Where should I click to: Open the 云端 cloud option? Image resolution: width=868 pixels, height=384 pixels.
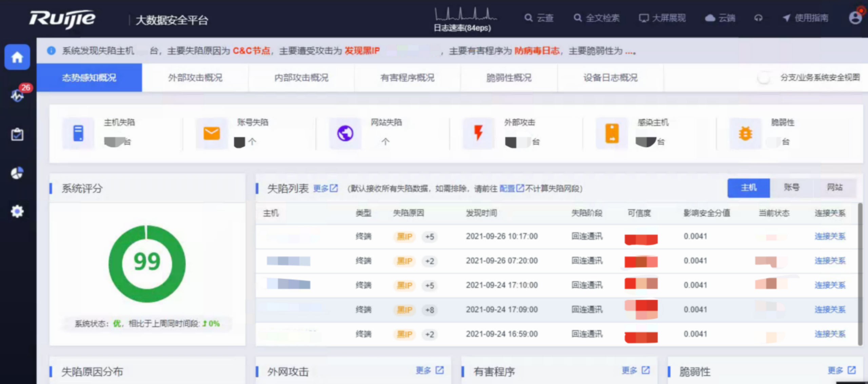pyautogui.click(x=720, y=18)
